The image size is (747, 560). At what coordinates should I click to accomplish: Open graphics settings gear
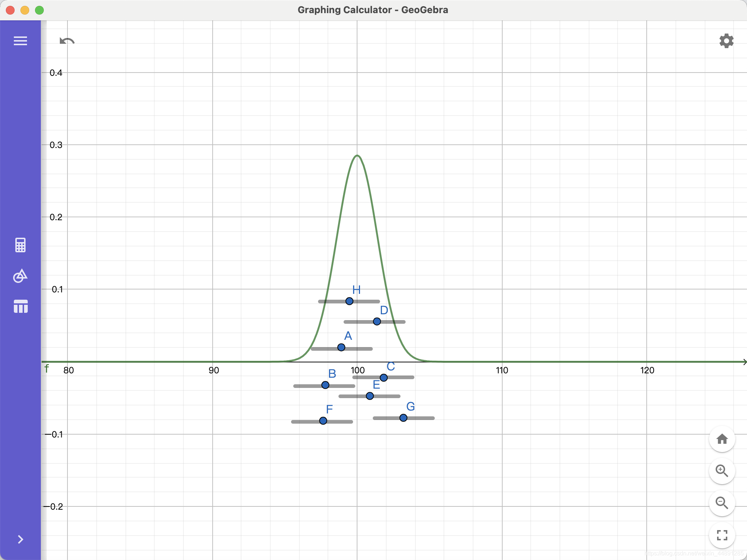click(x=726, y=41)
